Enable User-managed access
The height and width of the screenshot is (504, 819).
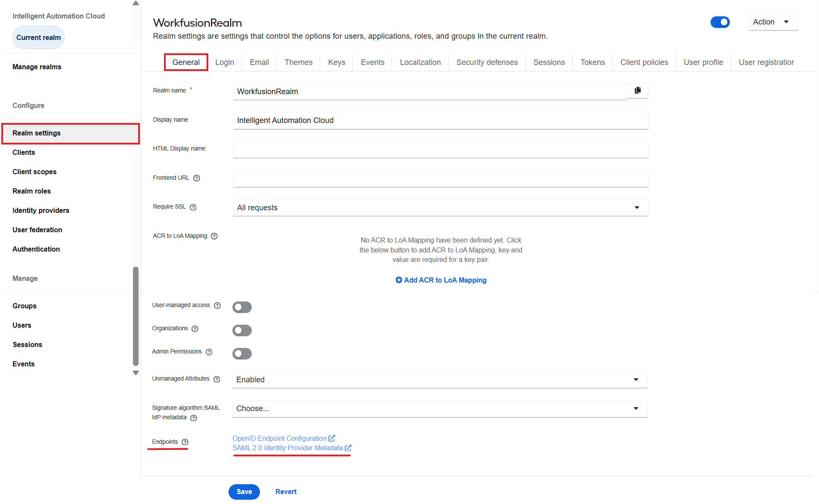pos(242,307)
